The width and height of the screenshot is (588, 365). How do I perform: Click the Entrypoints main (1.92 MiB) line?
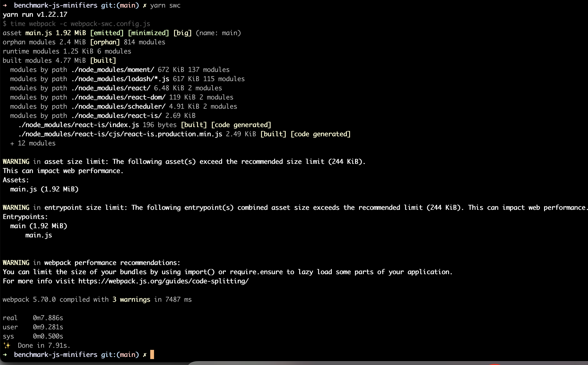pyautogui.click(x=39, y=226)
